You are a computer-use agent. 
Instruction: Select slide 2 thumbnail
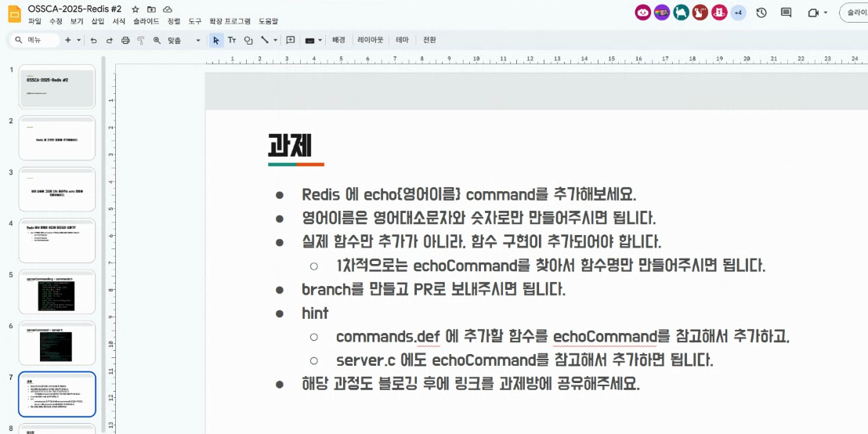tap(56, 138)
